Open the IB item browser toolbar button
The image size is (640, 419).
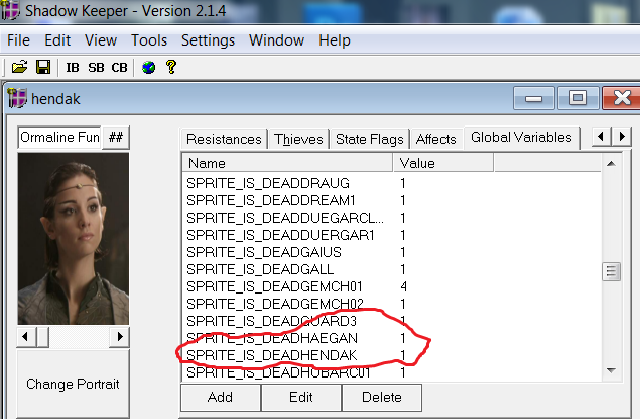click(x=73, y=67)
